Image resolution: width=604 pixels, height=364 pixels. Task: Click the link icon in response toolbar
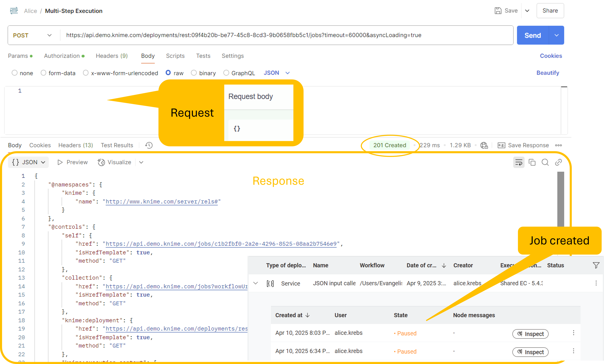pos(558,162)
